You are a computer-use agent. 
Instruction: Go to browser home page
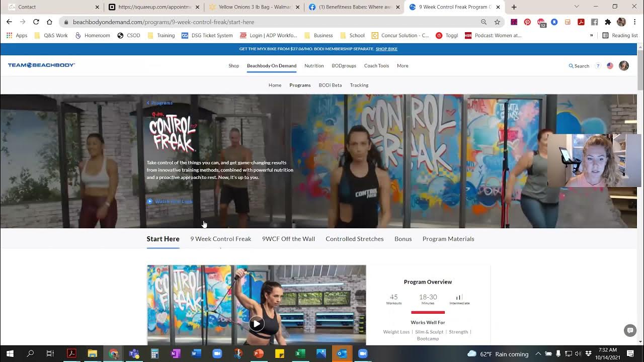tap(49, 22)
